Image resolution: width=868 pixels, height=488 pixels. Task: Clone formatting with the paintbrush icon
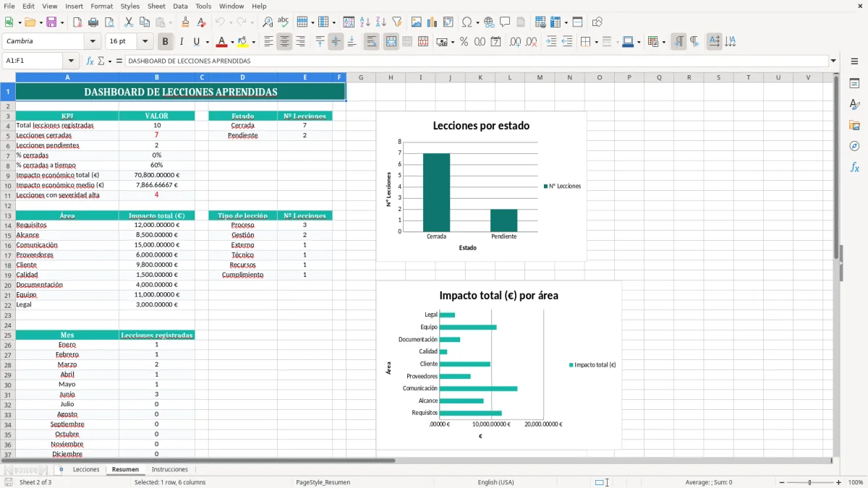point(186,22)
